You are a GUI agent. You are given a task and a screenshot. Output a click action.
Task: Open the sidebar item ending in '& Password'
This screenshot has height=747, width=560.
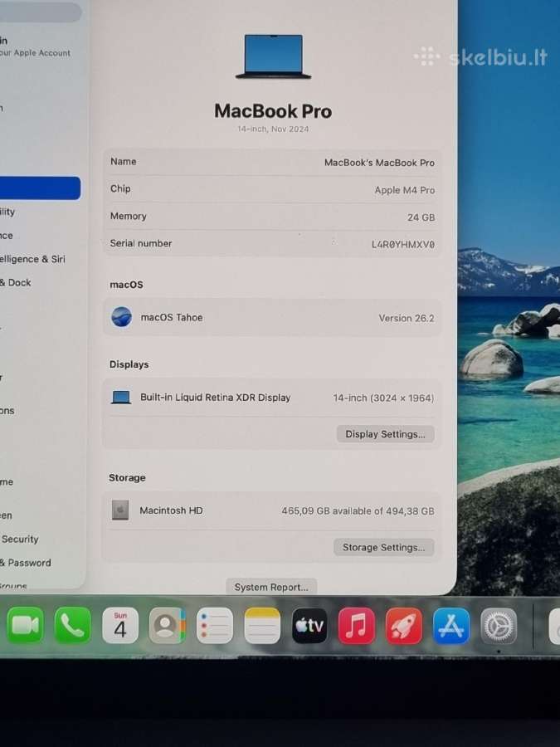point(26,563)
